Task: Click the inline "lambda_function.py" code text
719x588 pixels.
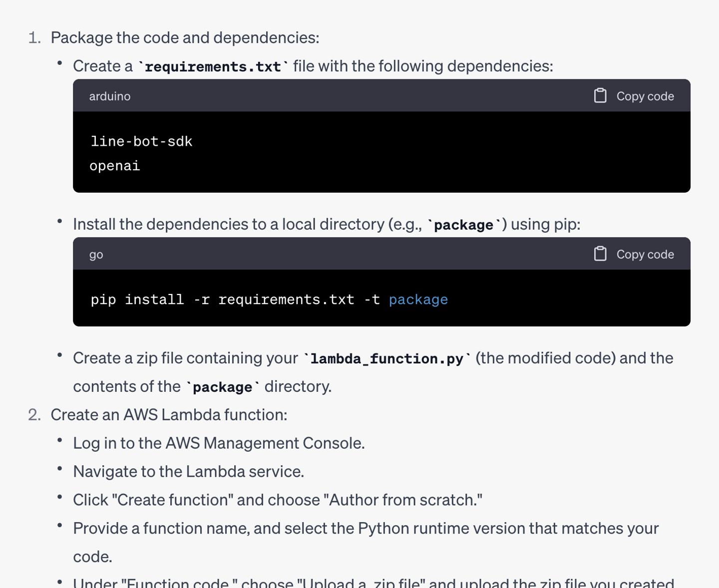Action: [x=386, y=358]
